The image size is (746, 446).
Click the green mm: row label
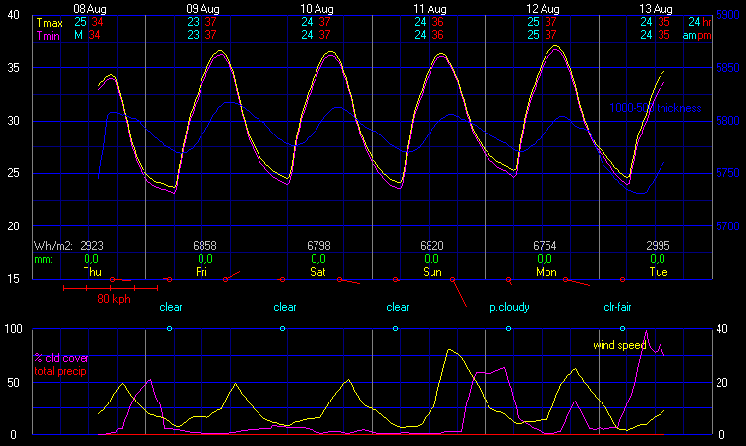pyautogui.click(x=43, y=259)
